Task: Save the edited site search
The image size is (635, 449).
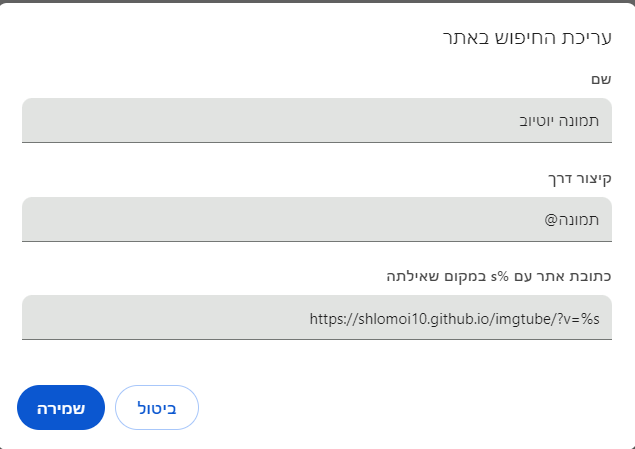Action: tap(61, 408)
